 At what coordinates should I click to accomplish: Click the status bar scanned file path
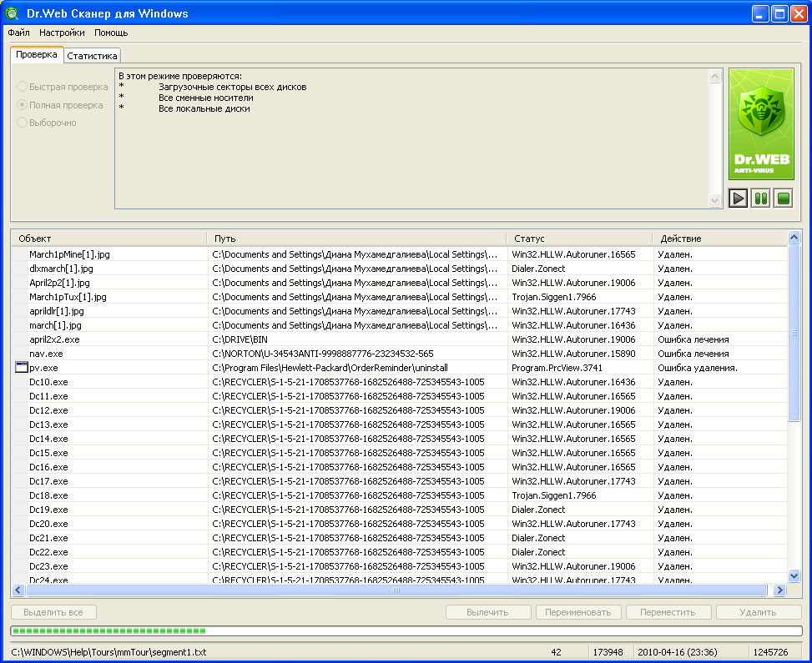108,652
